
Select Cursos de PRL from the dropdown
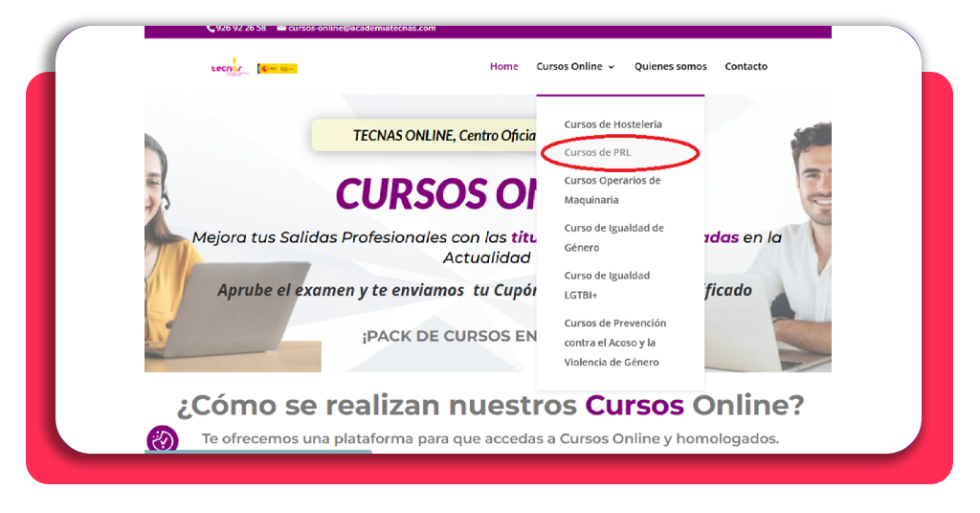(597, 152)
